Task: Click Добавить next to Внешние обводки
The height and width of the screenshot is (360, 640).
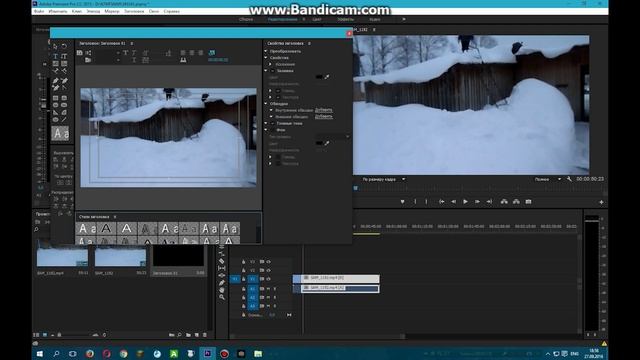Action: click(324, 117)
